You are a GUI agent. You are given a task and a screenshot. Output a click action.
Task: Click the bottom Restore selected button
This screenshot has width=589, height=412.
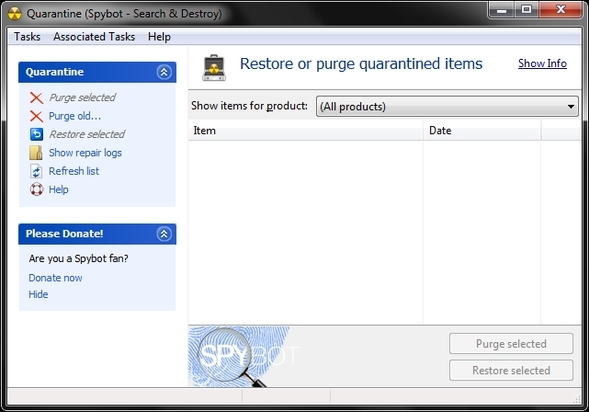click(x=511, y=370)
